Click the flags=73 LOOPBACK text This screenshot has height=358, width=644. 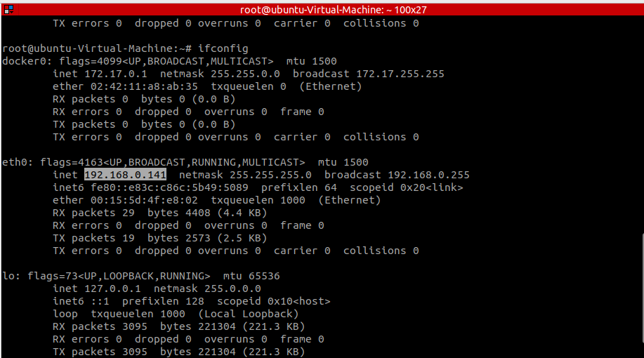click(x=119, y=276)
